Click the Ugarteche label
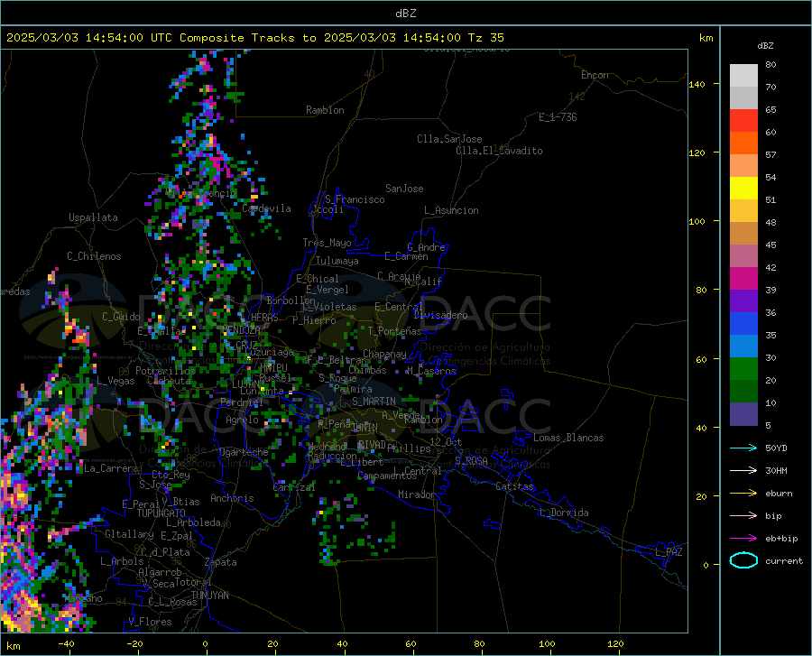This screenshot has width=812, height=656. click(244, 451)
